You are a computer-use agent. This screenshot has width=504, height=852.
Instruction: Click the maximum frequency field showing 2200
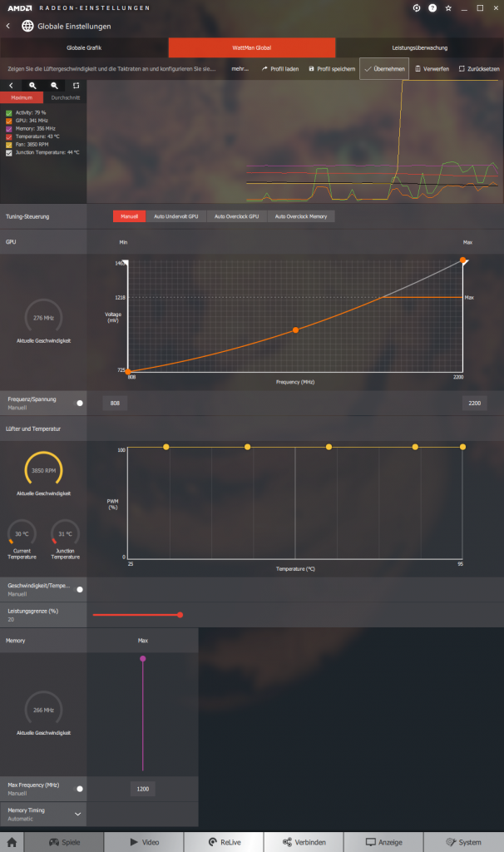click(x=475, y=404)
